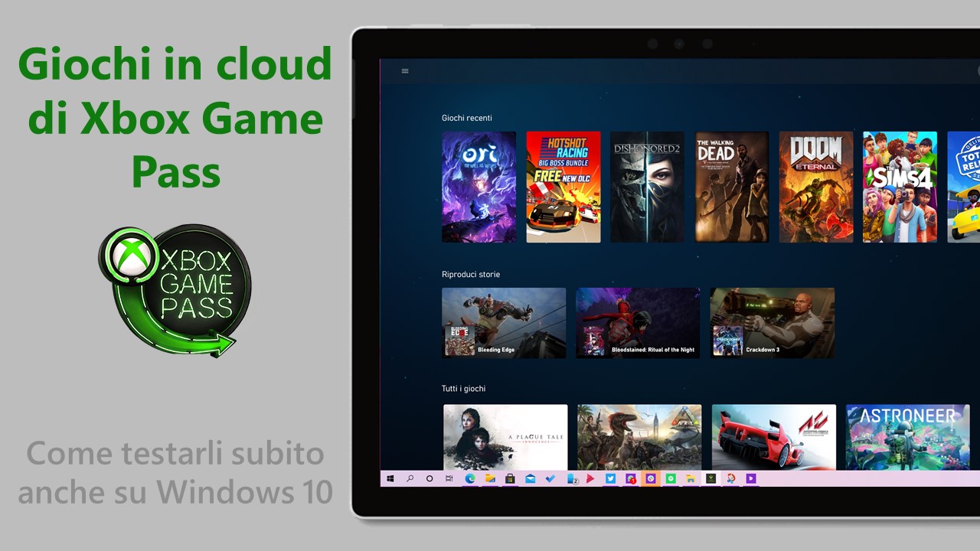Click the "Riproduci storie" heading

coord(471,274)
